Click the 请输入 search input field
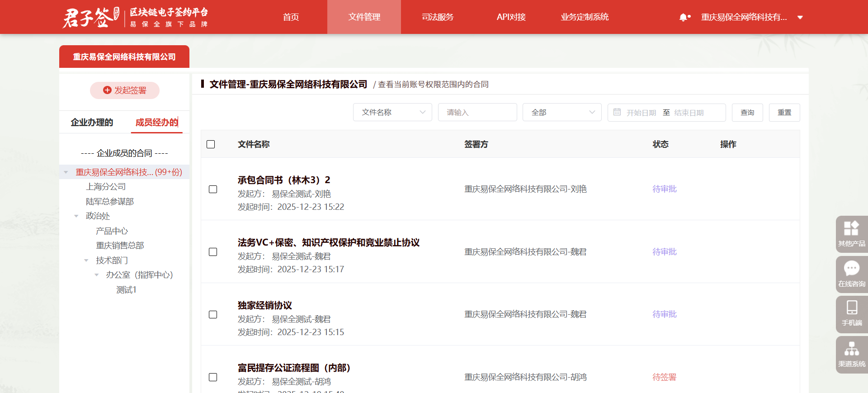 [477, 112]
